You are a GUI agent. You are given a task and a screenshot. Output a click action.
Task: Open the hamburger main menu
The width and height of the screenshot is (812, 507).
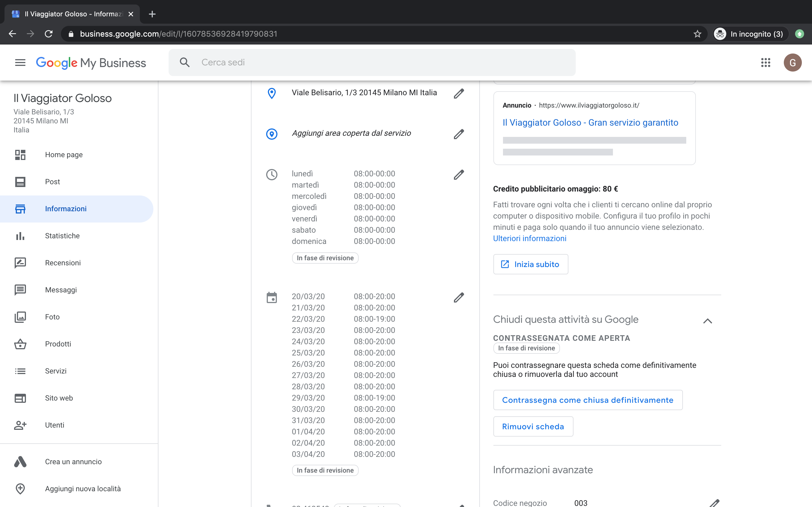tap(20, 62)
